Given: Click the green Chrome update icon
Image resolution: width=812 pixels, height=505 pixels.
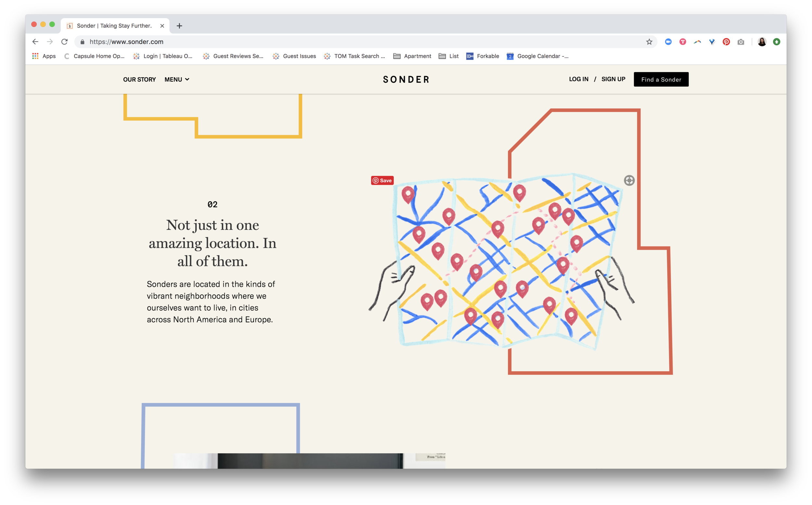Looking at the screenshot, I should [x=777, y=42].
